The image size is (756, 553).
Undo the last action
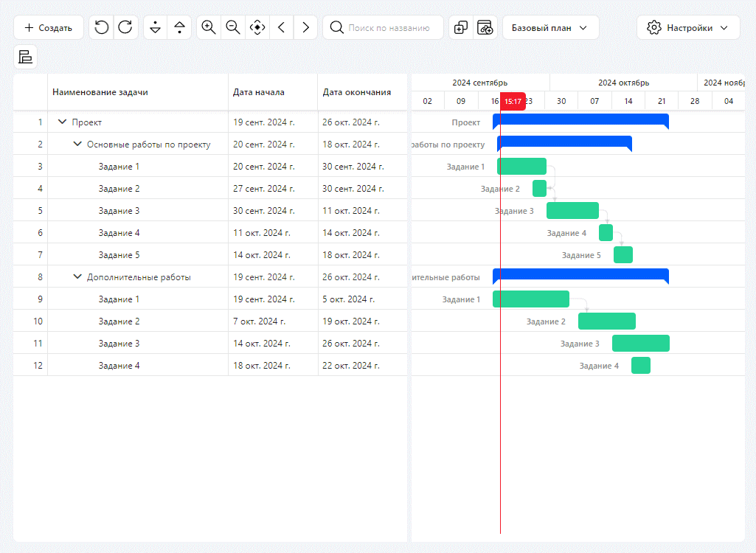(x=101, y=27)
